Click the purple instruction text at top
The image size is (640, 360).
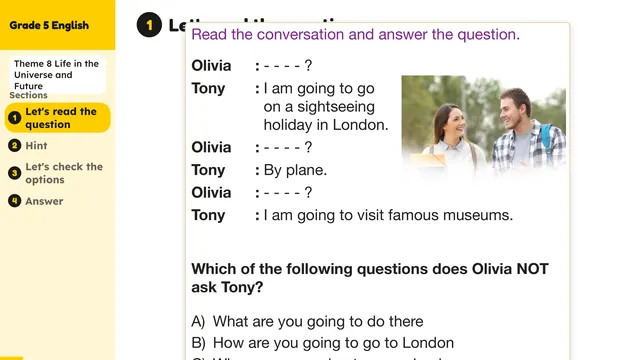click(356, 34)
